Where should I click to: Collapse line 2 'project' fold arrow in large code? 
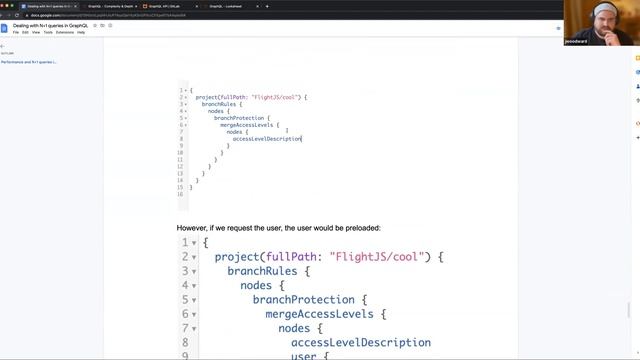pyautogui.click(x=194, y=258)
